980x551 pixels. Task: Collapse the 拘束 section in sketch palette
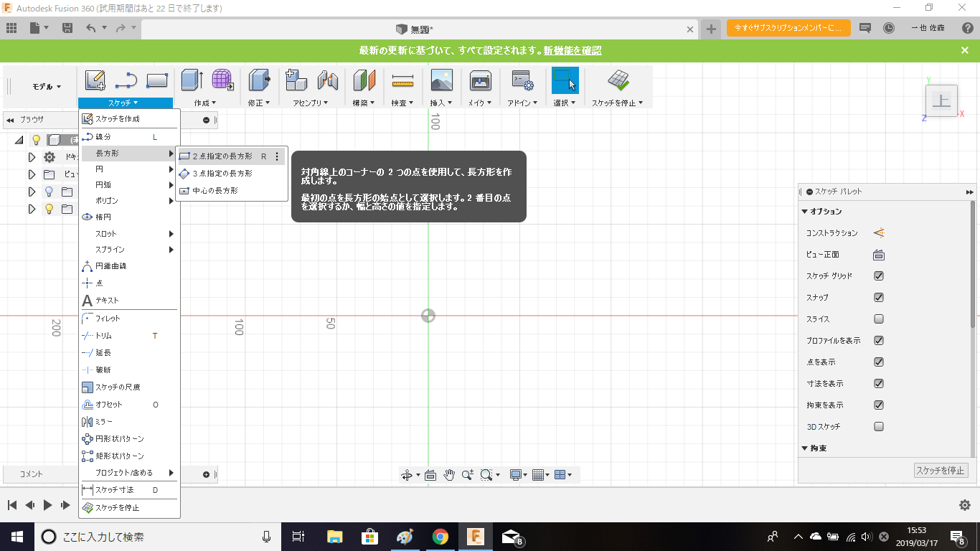[x=805, y=448]
